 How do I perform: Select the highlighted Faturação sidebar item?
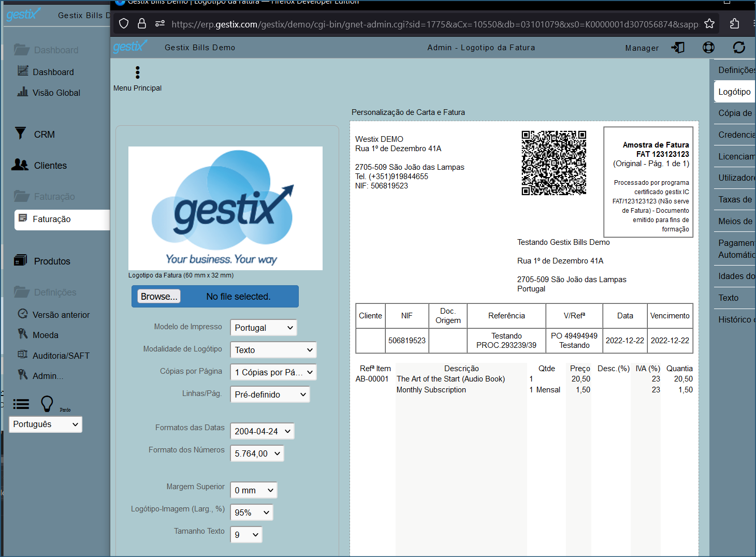click(x=62, y=219)
